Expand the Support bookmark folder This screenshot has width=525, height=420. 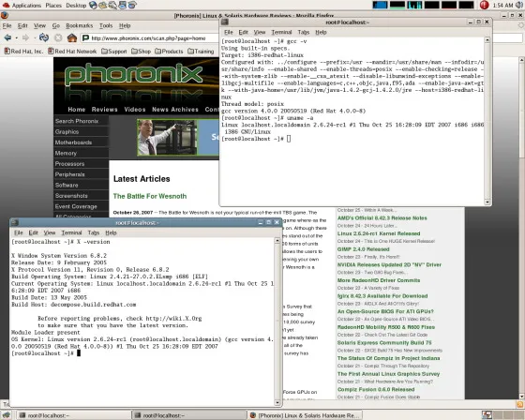tap(114, 52)
